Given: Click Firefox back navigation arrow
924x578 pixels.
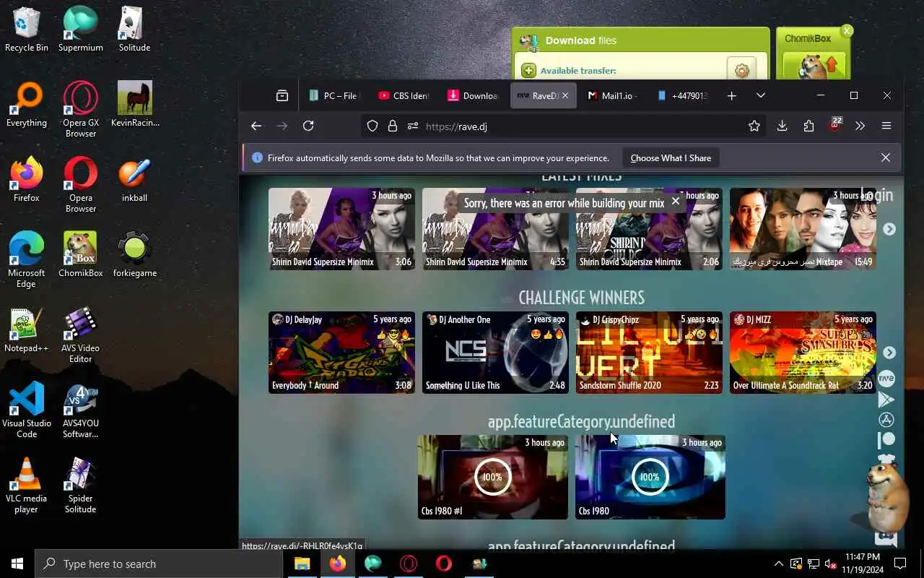Looking at the screenshot, I should tap(256, 126).
